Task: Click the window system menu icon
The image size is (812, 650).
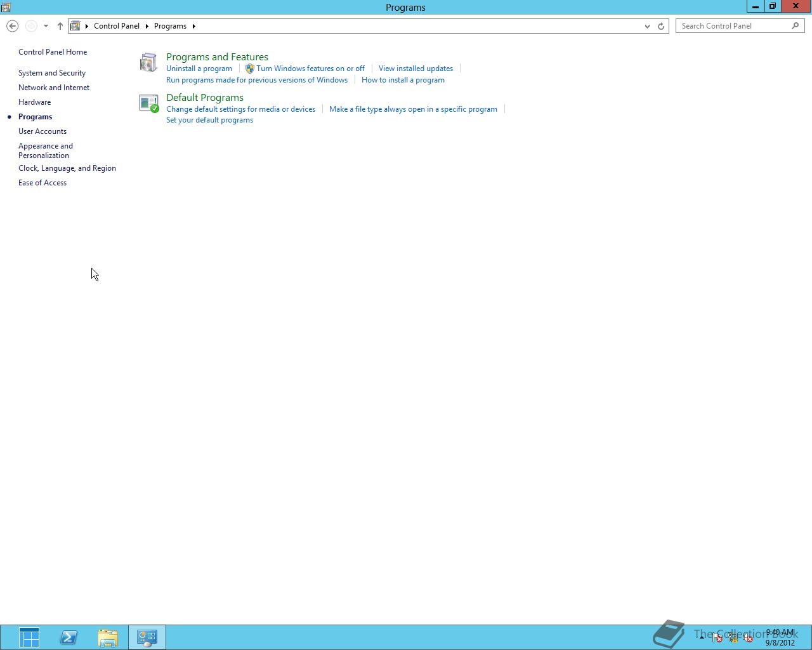Action: coord(6,7)
